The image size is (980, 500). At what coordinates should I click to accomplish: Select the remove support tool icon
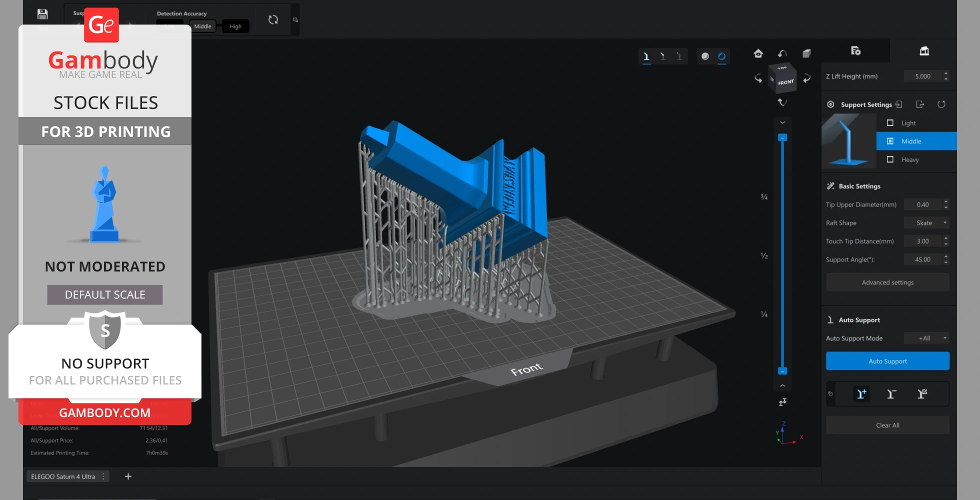click(891, 394)
